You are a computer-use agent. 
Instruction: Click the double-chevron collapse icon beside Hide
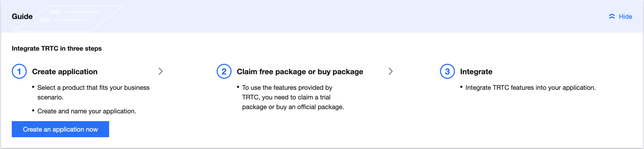pyautogui.click(x=612, y=17)
